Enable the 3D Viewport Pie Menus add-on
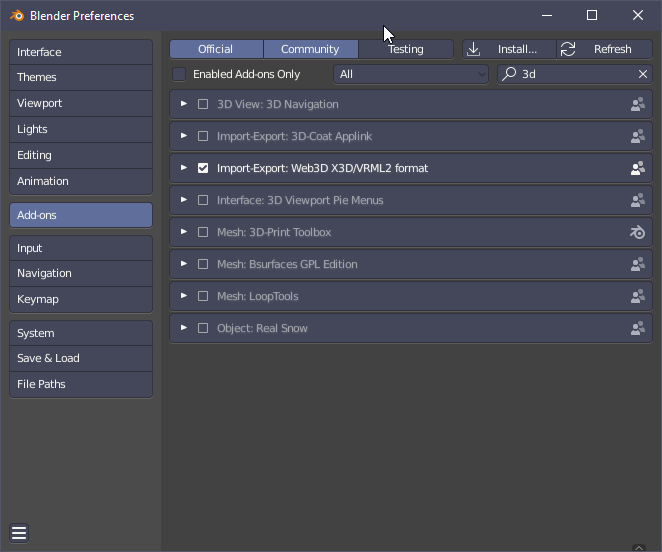The height and width of the screenshot is (552, 662). (203, 200)
